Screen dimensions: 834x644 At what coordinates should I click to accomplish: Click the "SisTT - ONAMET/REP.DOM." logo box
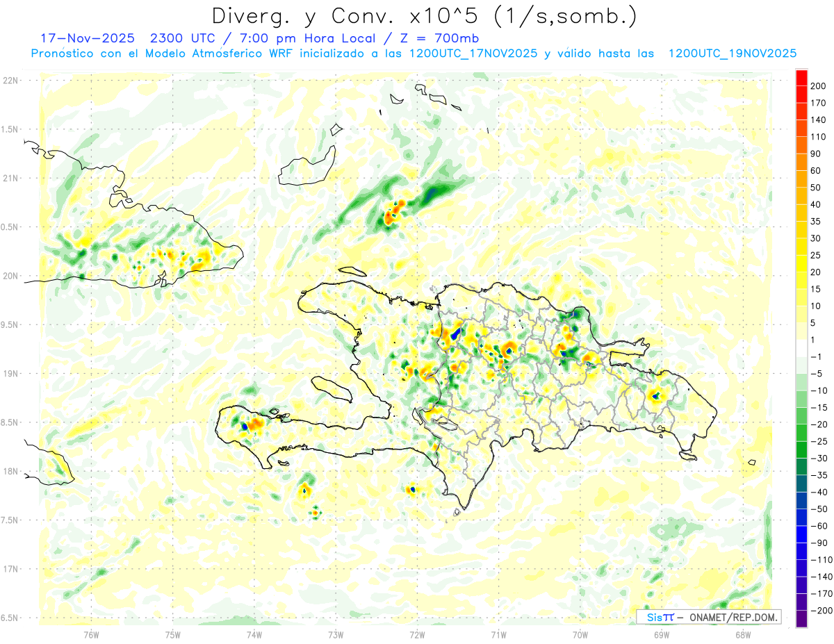[708, 617]
